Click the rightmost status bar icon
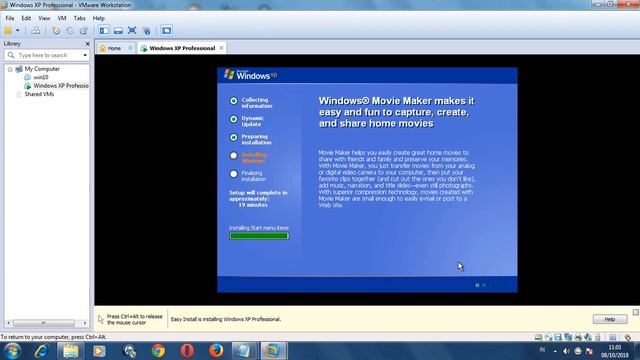The height and width of the screenshot is (360, 640). click(628, 338)
